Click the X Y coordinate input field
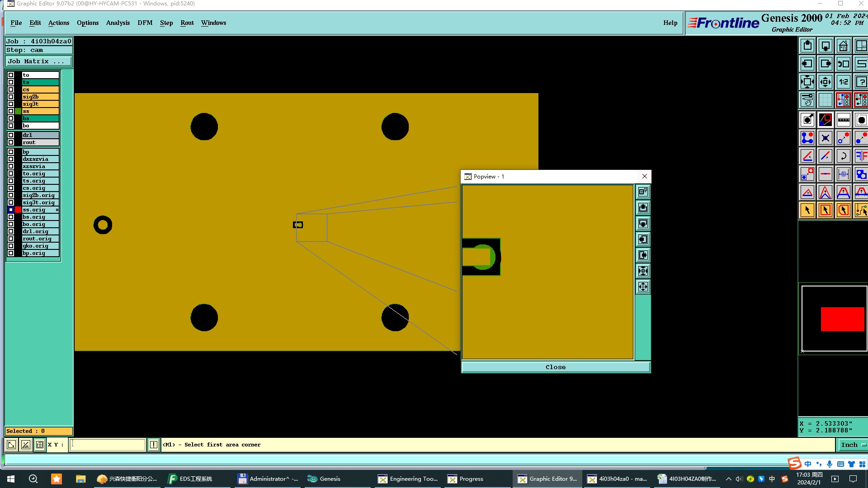This screenshot has height=488, width=868. coord(108,445)
